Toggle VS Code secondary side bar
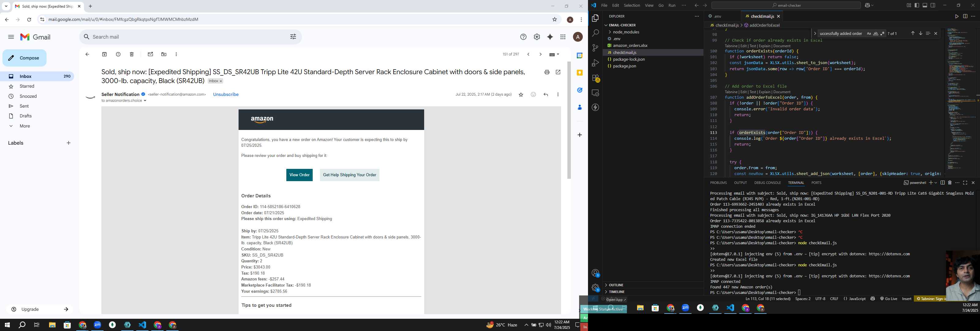This screenshot has width=980, height=331. tap(933, 5)
